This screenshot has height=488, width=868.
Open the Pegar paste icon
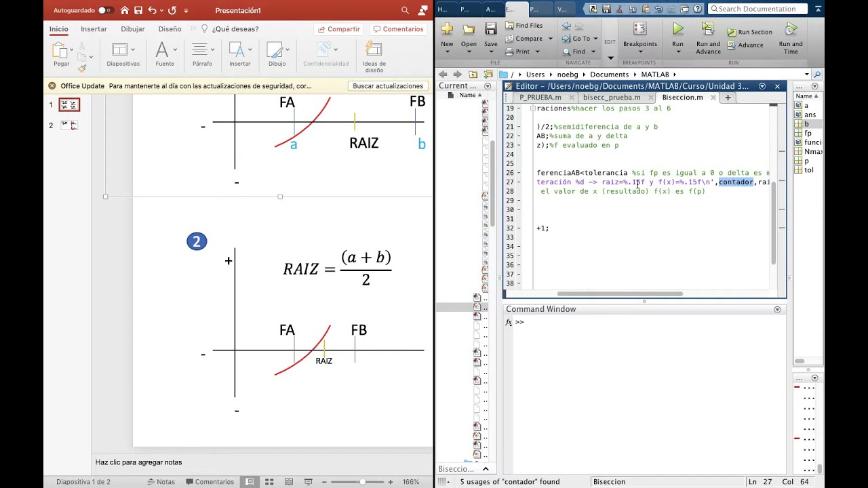(61, 51)
